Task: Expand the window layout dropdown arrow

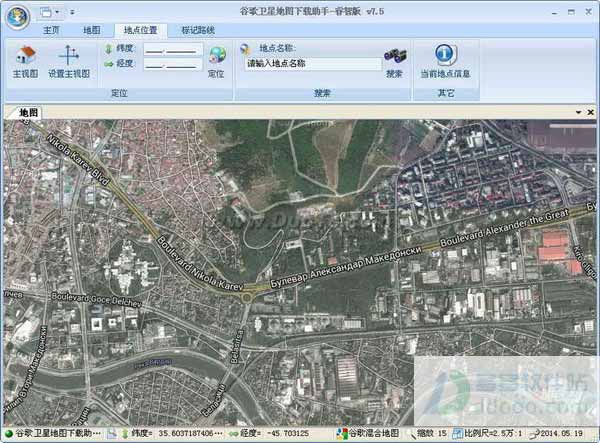Action: point(57,12)
